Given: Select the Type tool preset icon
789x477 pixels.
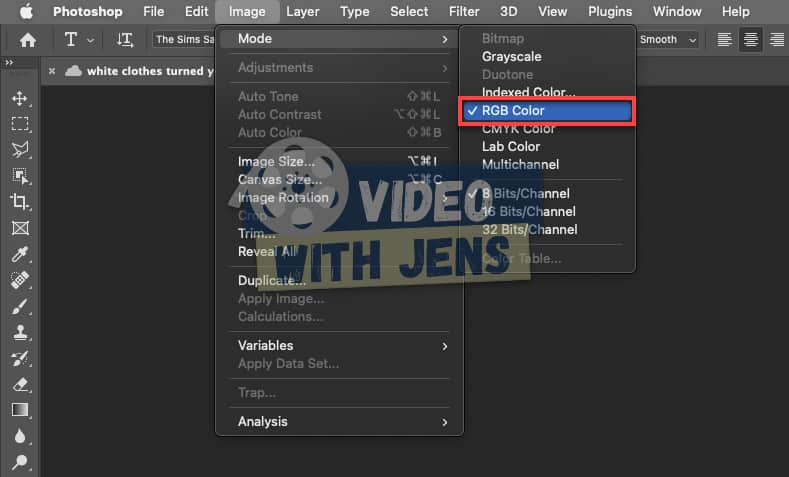Looking at the screenshot, I should (x=71, y=39).
